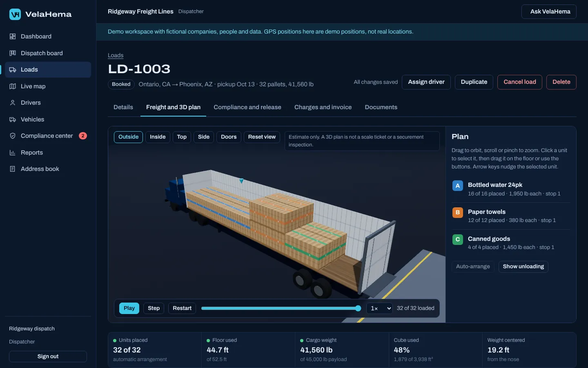This screenshot has height=368, width=588.
Task: Switch to the Inside camera view
Action: 158,137
